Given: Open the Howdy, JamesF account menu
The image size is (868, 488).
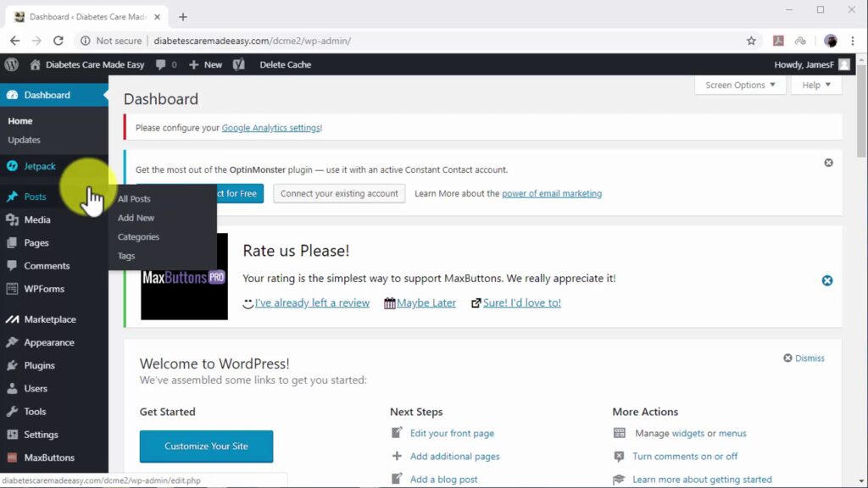Looking at the screenshot, I should pyautogui.click(x=811, y=64).
